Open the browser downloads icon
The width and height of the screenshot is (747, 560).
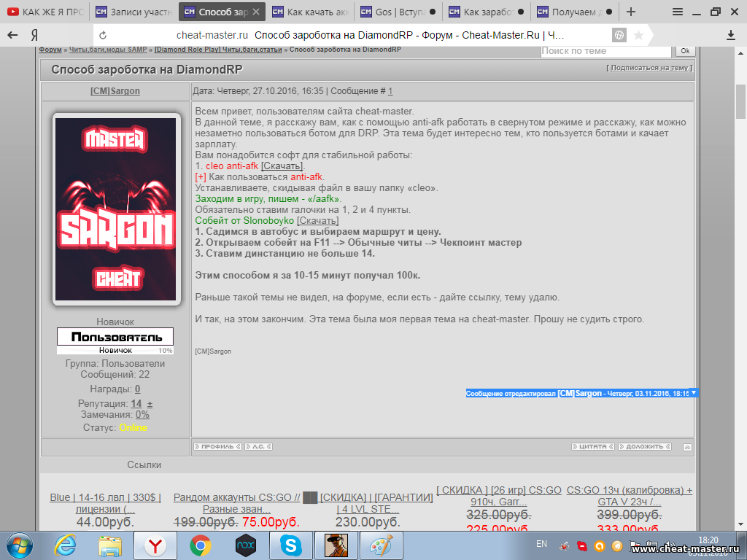pyautogui.click(x=731, y=35)
